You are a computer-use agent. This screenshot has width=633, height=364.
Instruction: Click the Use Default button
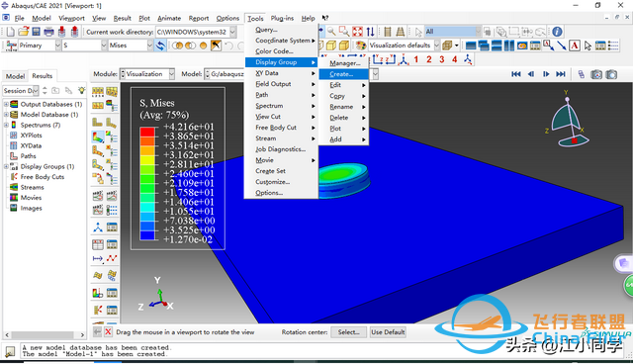click(x=388, y=332)
